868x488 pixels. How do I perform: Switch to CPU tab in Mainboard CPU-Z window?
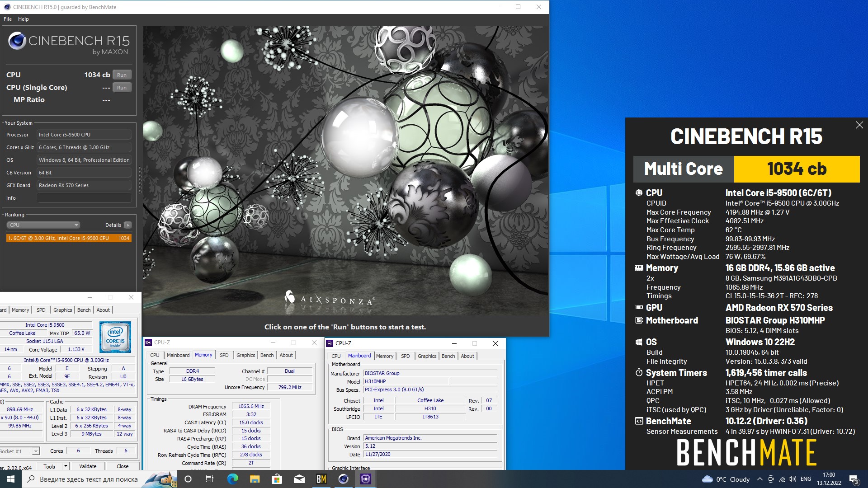(x=336, y=356)
